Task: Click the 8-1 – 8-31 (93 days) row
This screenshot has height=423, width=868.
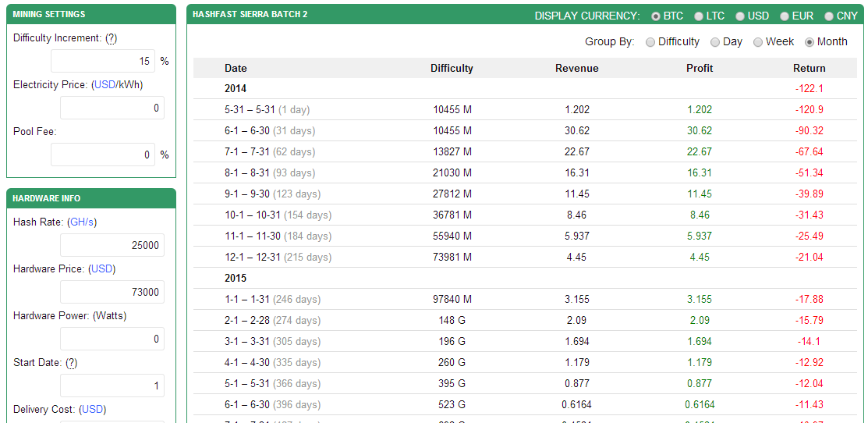Action: tap(525, 172)
